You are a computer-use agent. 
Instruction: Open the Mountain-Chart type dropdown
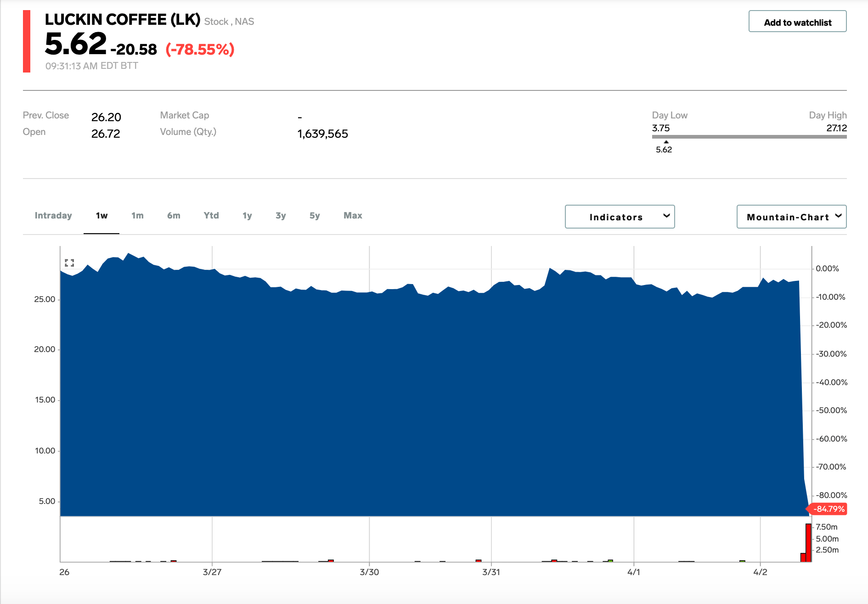coord(791,217)
